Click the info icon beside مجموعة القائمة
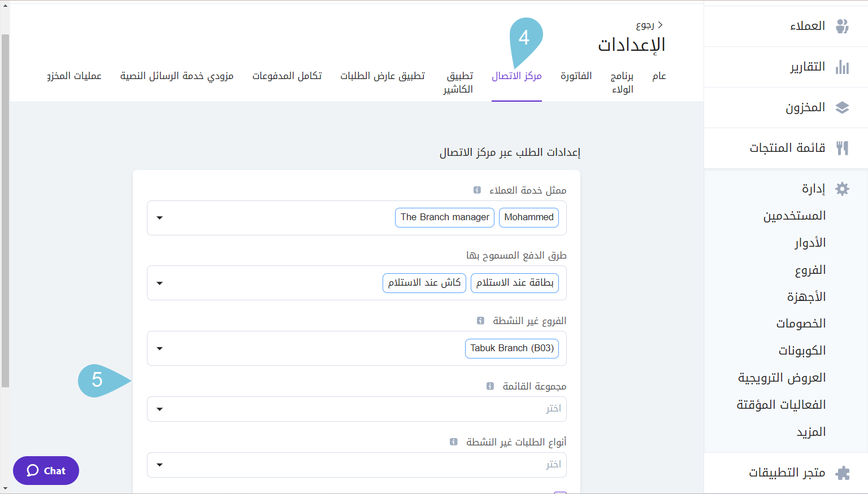The image size is (868, 494). (x=489, y=386)
